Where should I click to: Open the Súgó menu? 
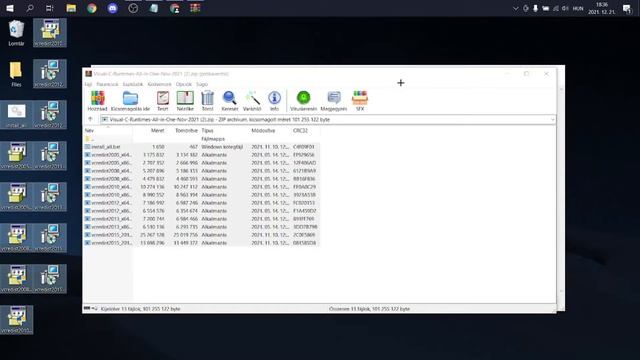tap(202, 84)
